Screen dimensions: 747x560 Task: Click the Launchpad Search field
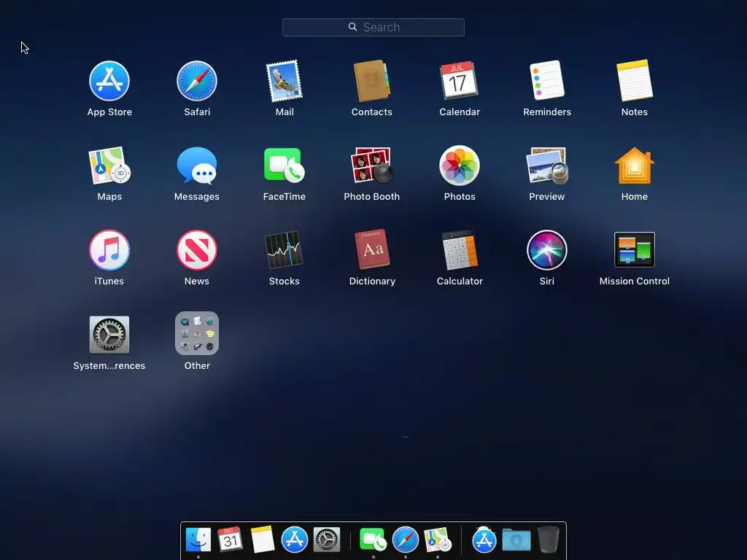coord(373,27)
